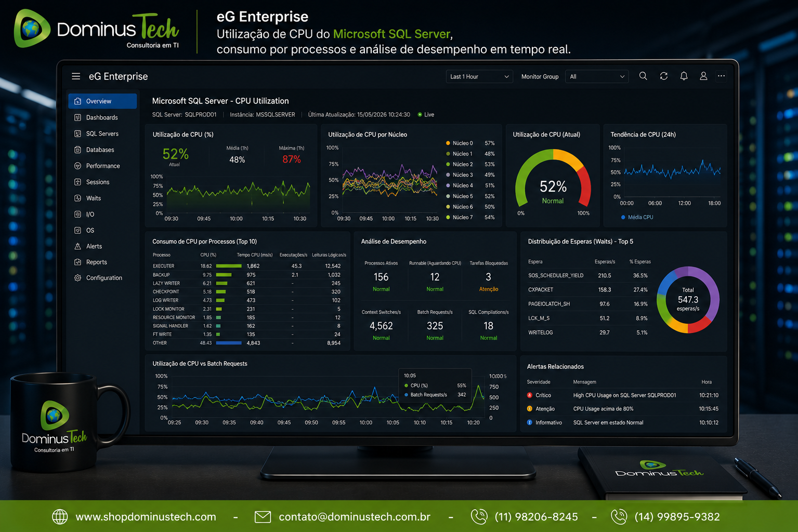Click the refresh icon in header
Image resolution: width=798 pixels, height=532 pixels.
point(664,76)
